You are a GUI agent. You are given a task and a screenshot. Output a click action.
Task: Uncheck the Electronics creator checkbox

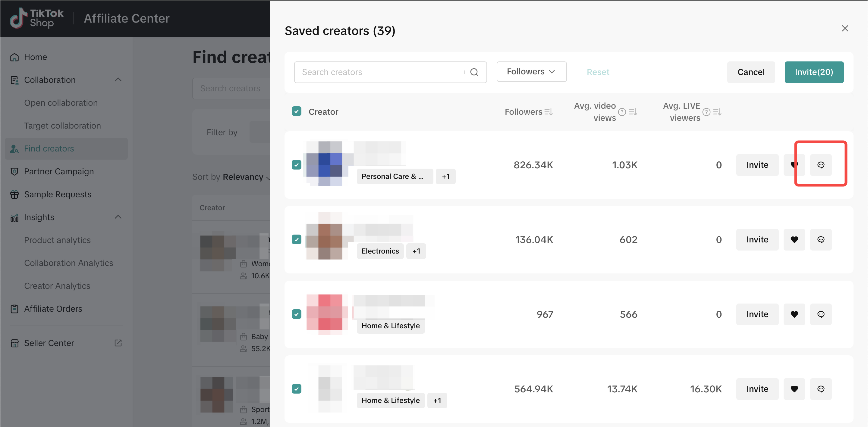pyautogui.click(x=297, y=239)
